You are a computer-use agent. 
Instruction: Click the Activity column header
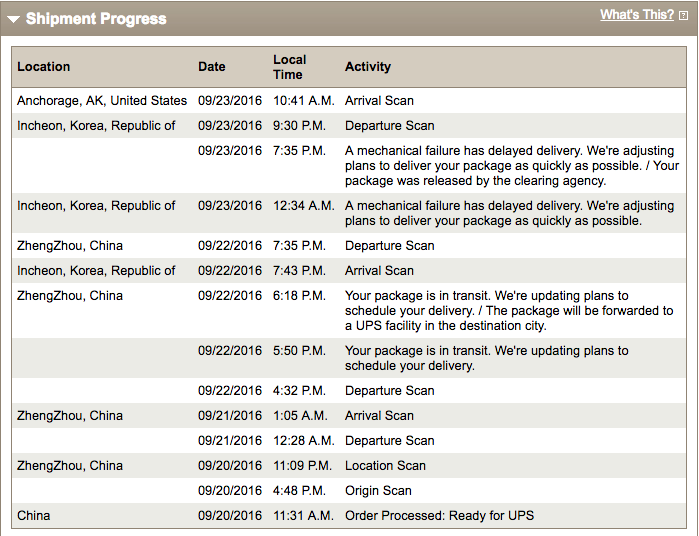point(368,66)
